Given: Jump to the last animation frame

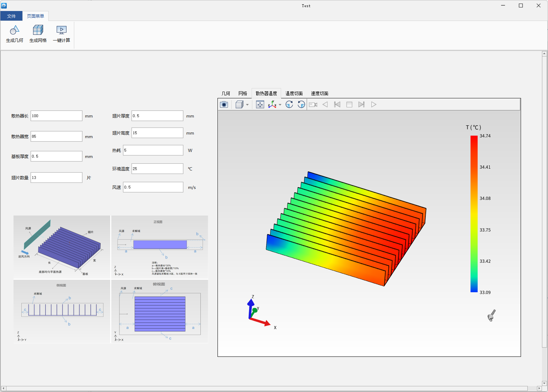Looking at the screenshot, I should click(x=361, y=104).
